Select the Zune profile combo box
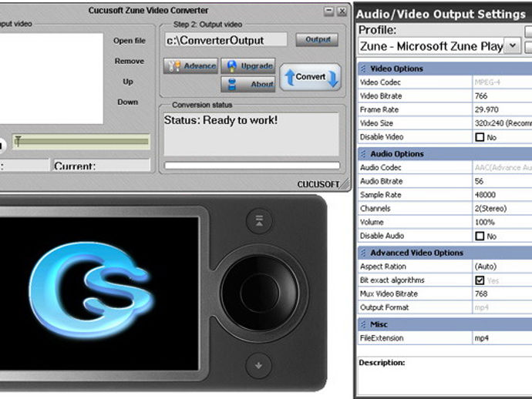 (439, 45)
